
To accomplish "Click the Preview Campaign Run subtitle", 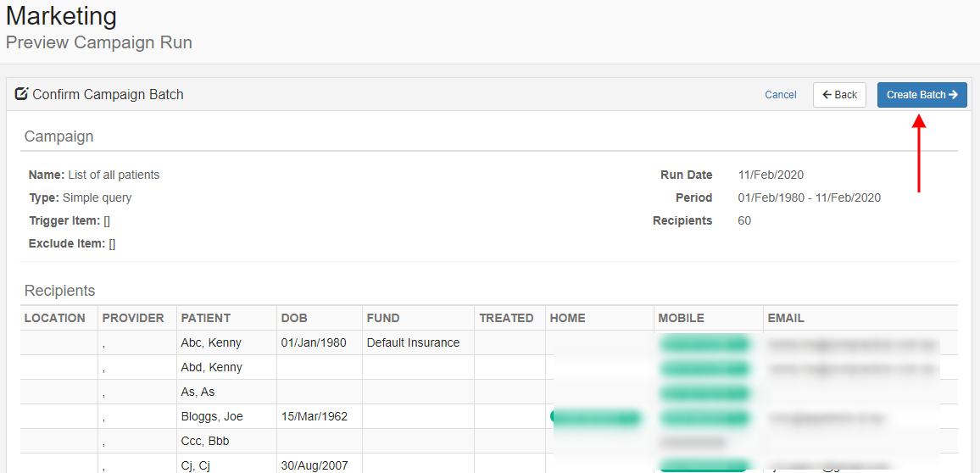I will point(98,42).
